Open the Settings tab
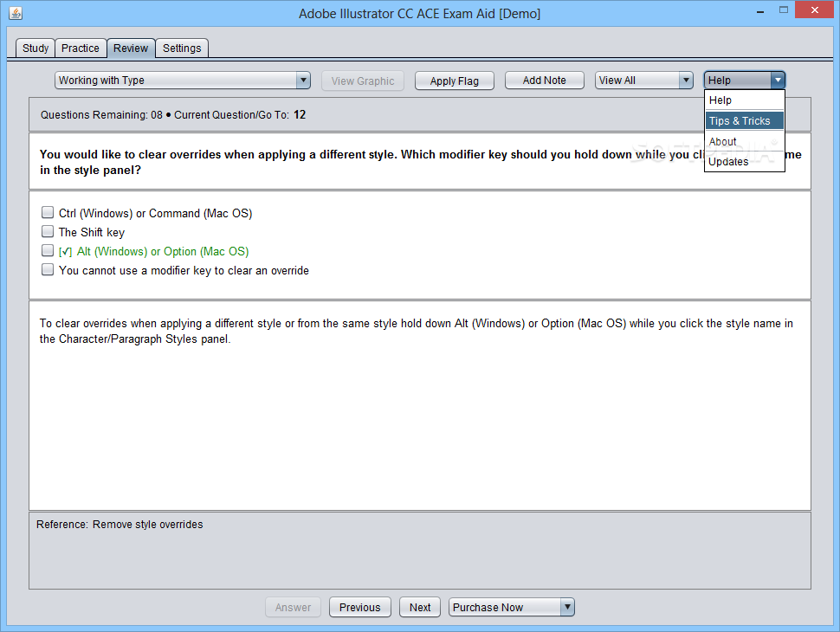 182,48
